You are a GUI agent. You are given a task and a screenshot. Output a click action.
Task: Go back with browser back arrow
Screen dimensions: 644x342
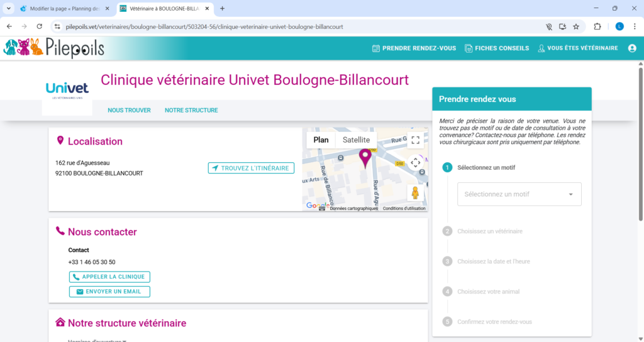[x=9, y=26]
